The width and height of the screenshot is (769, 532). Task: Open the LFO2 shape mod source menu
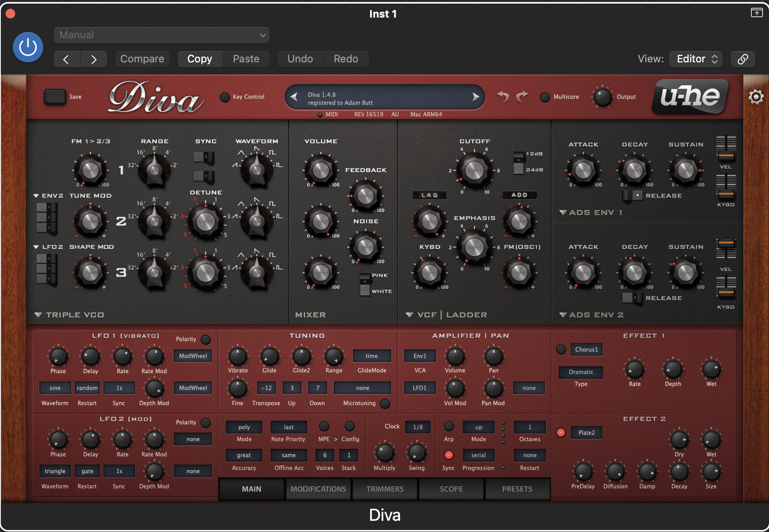48,247
